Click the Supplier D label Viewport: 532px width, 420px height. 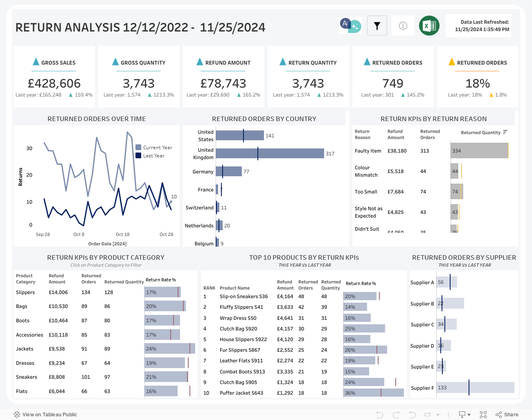[422, 346]
